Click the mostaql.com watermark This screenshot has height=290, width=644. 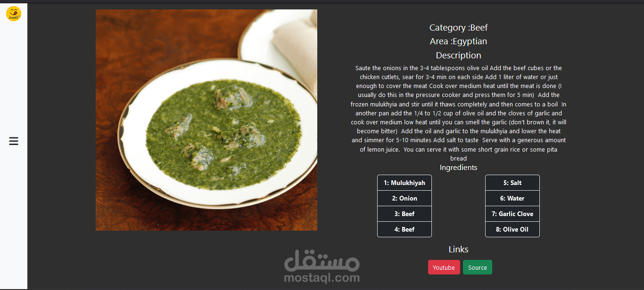click(322, 266)
